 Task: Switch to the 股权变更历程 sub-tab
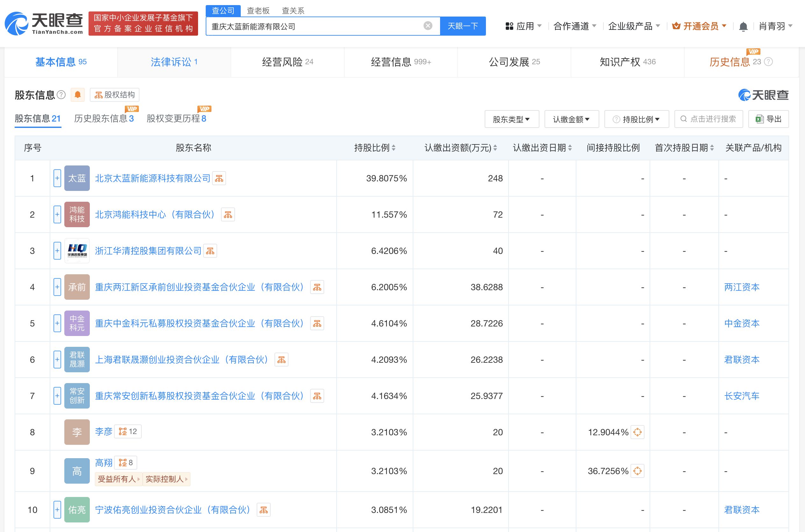[176, 118]
